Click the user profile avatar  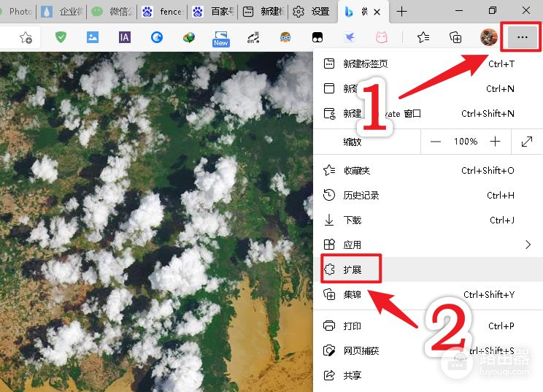tap(488, 37)
